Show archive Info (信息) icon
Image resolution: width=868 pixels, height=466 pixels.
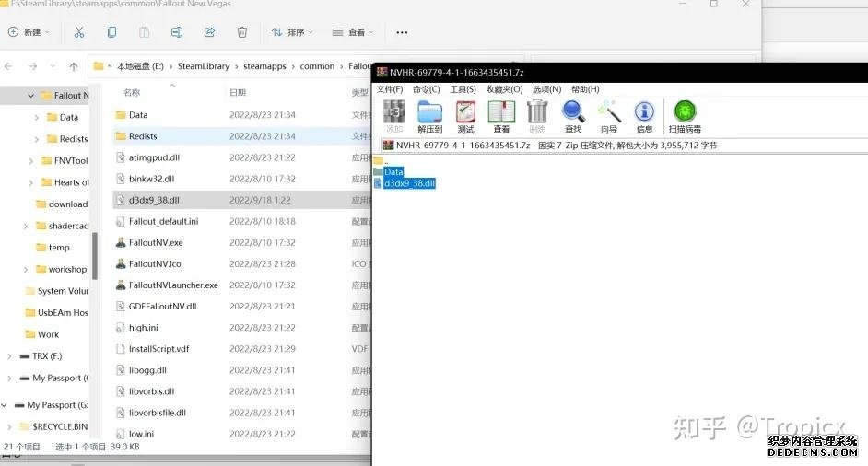(644, 117)
